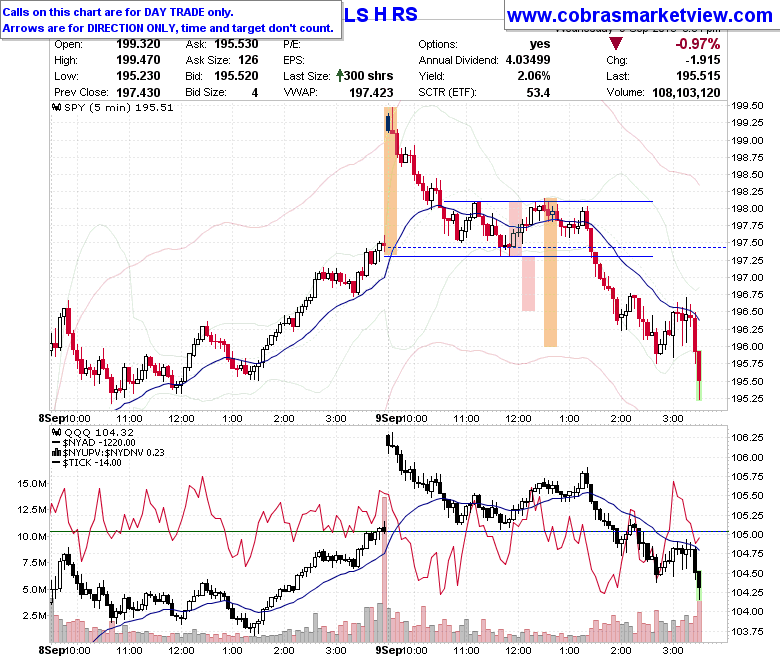
Task: Click the 8Sep date label under SPY chart
Action: pos(52,418)
